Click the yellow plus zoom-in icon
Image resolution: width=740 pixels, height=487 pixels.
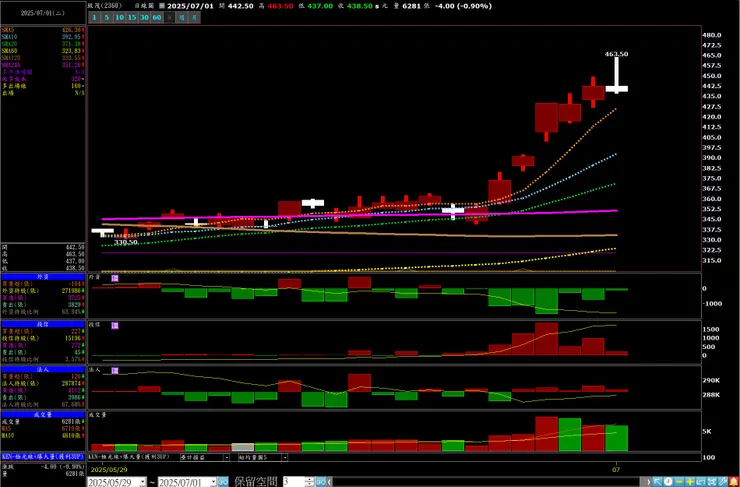click(690, 482)
